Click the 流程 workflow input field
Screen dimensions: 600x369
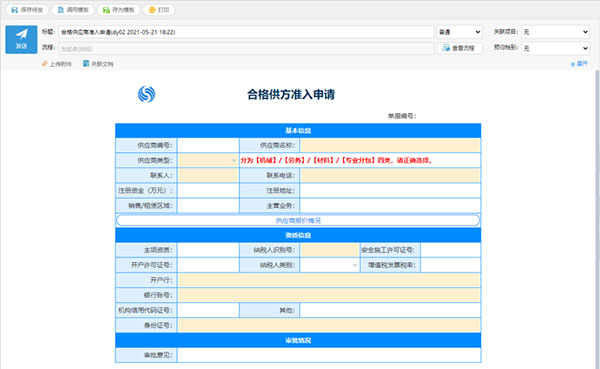click(246, 49)
